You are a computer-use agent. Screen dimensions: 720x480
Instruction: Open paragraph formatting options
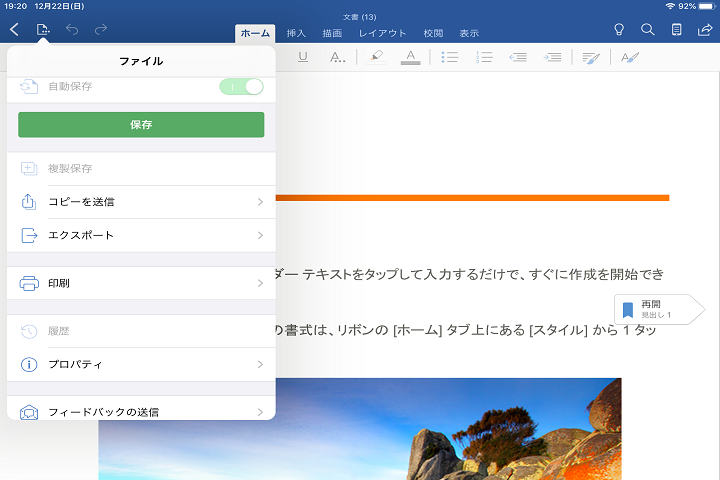591,57
